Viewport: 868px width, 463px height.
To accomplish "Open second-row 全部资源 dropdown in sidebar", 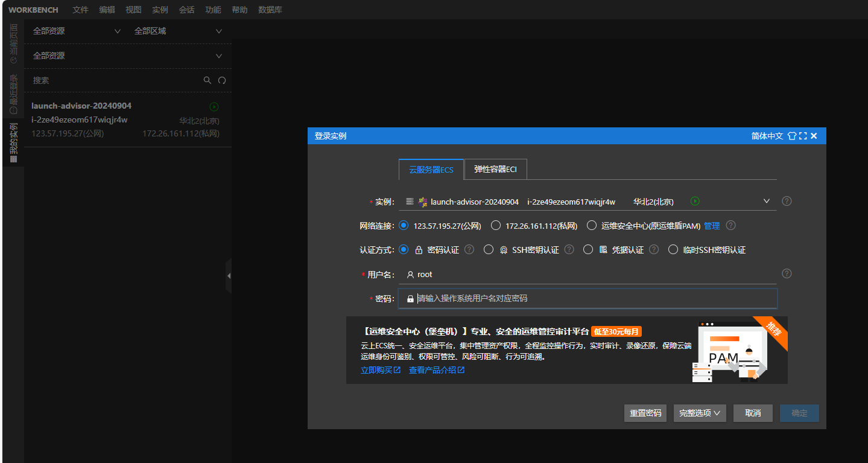I will 128,56.
